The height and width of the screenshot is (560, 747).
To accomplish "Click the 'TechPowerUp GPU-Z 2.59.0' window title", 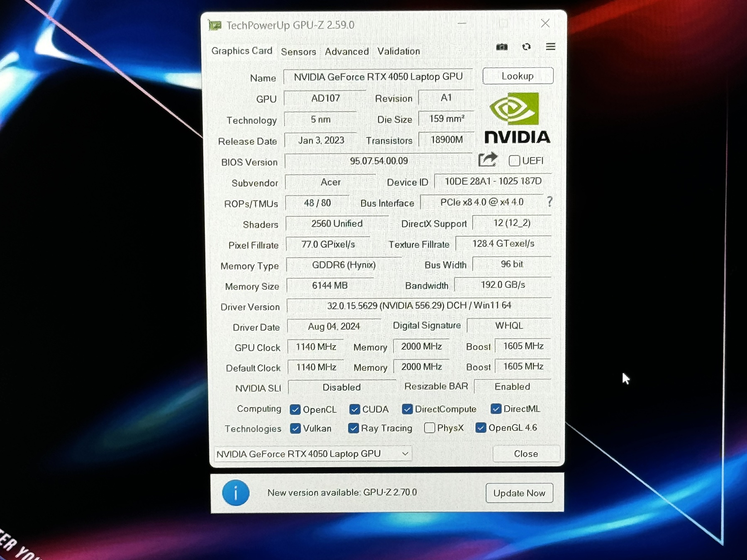I will [x=290, y=25].
